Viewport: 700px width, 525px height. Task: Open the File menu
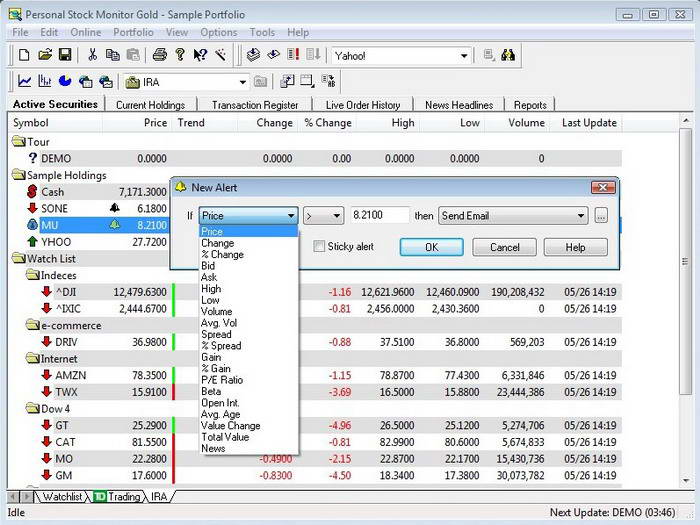[x=20, y=32]
